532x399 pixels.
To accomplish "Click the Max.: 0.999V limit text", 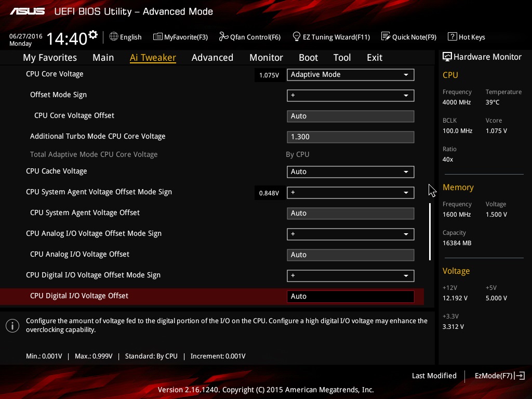I will pyautogui.click(x=94, y=356).
